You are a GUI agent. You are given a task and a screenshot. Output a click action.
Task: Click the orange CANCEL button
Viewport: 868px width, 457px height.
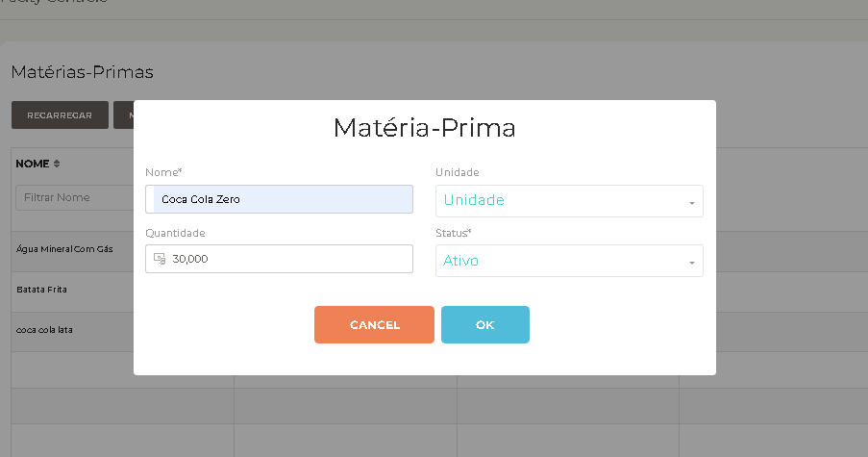point(374,324)
